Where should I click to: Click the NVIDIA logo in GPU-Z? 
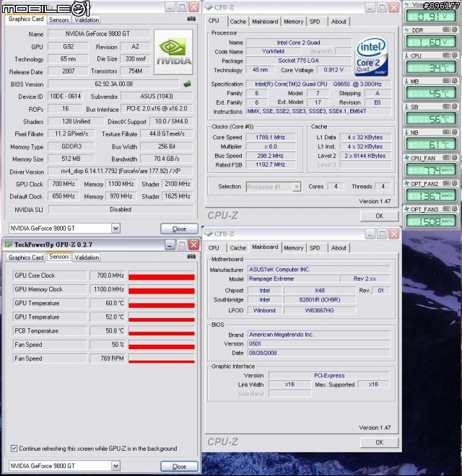(173, 52)
